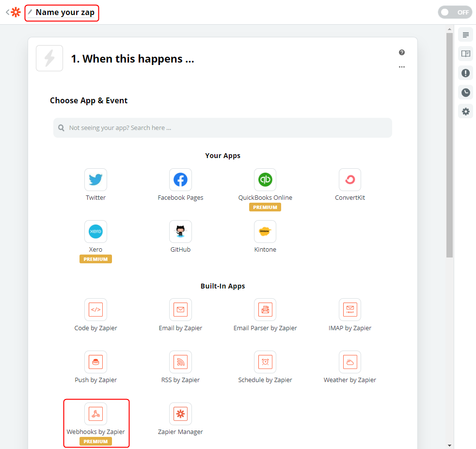
Task: Click the Push by Zapier label
Action: point(95,380)
